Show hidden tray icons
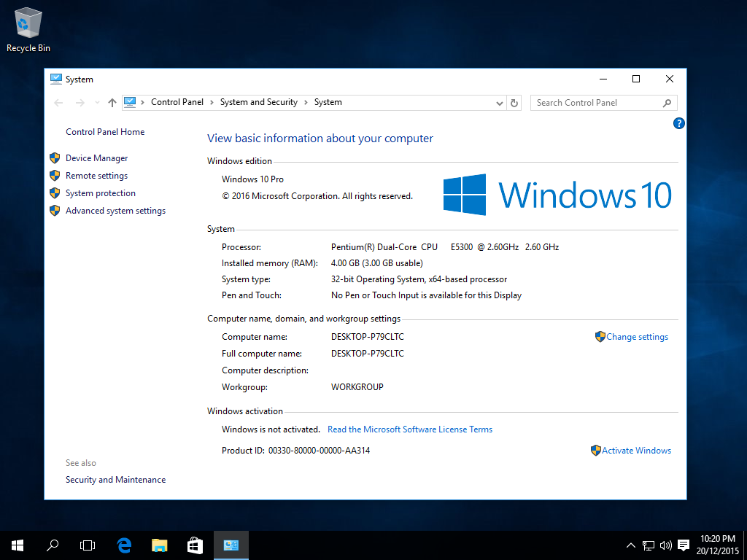Screen dimensions: 747x560 [x=630, y=545]
